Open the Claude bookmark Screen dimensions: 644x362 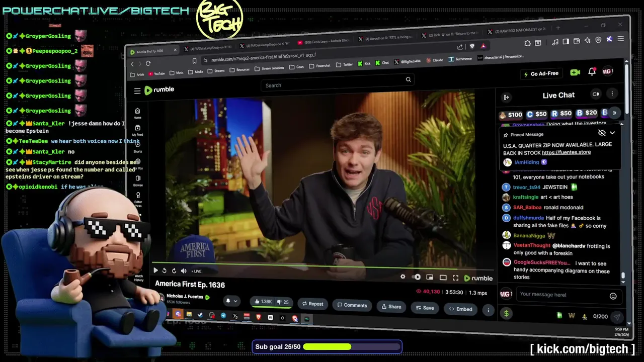coord(434,60)
